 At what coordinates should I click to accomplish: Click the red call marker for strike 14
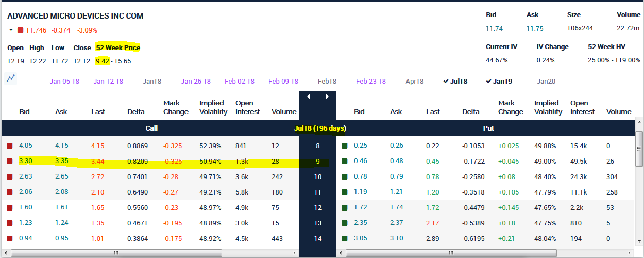pyautogui.click(x=10, y=239)
